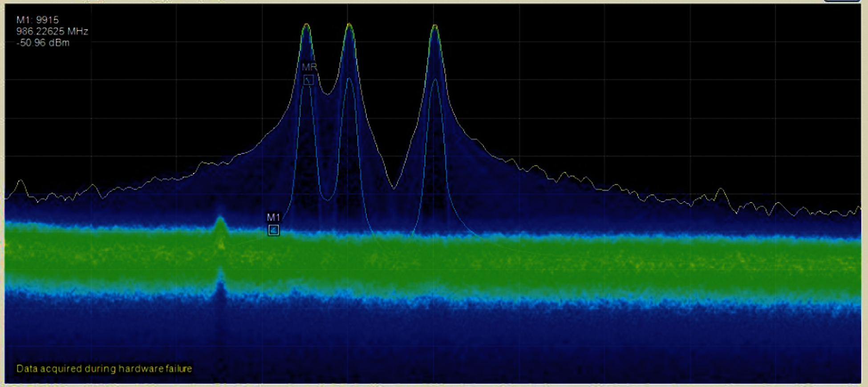Click the inner blue trace peak under rightmost peak
Viewport: 868px width, 387px height.
[x=435, y=81]
